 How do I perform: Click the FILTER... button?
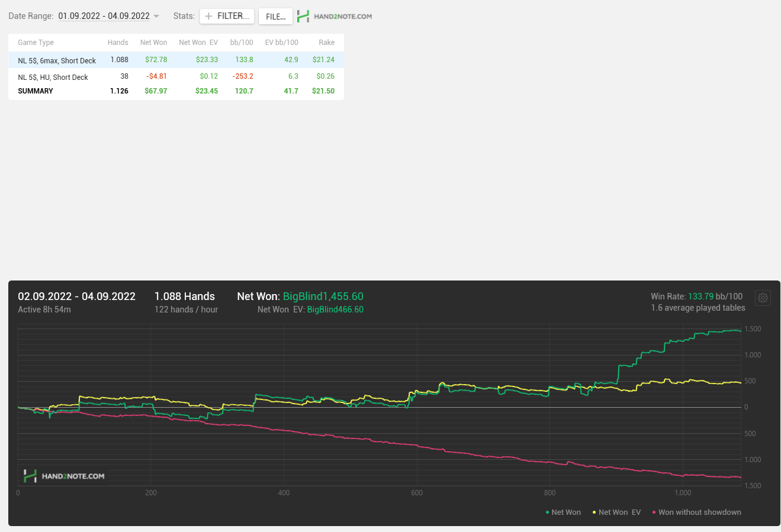click(x=227, y=17)
